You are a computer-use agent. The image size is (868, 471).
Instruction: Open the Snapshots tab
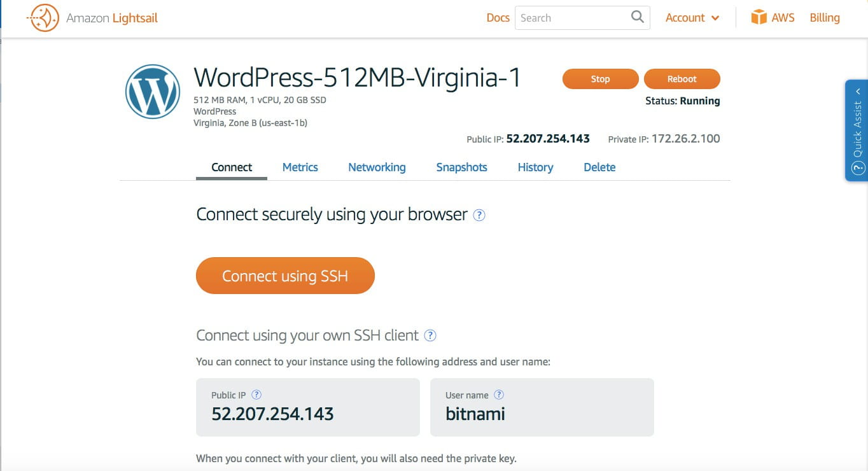[x=461, y=167]
